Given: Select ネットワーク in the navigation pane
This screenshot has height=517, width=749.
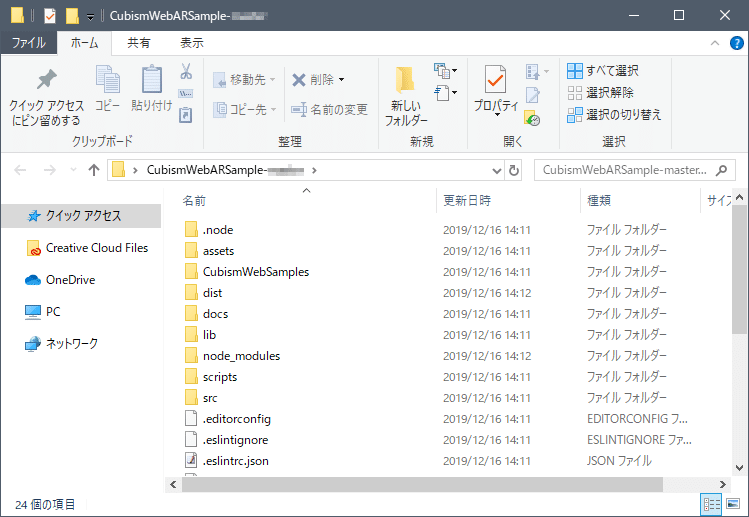Looking at the screenshot, I should tap(61, 343).
